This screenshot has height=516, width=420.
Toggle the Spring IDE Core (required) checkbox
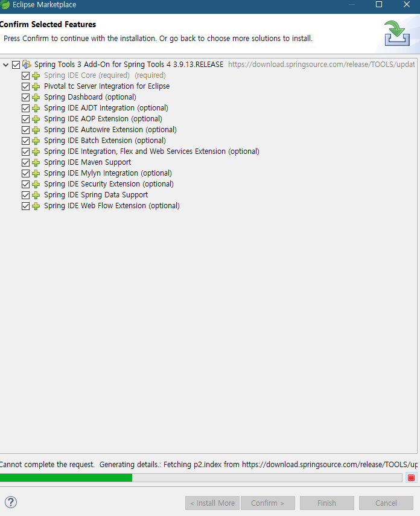(25, 75)
